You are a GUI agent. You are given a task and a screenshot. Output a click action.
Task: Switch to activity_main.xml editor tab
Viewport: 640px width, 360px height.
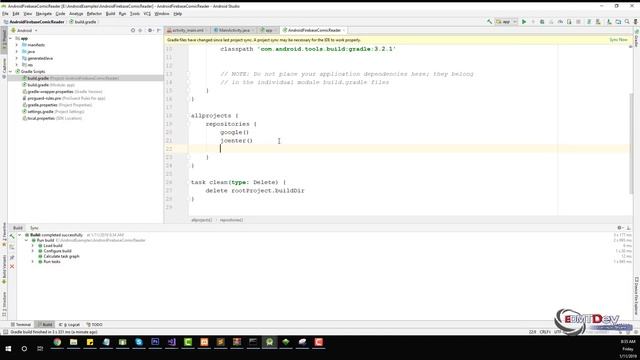pyautogui.click(x=188, y=30)
